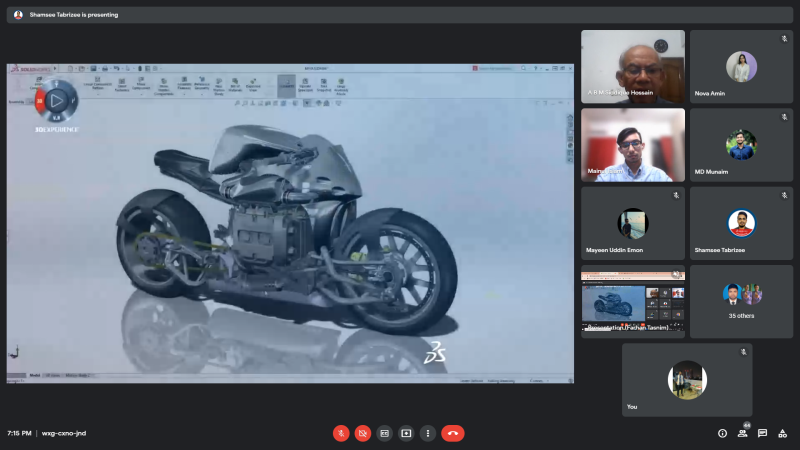Click the 3DEXPERIENCE play compass button

[57, 100]
